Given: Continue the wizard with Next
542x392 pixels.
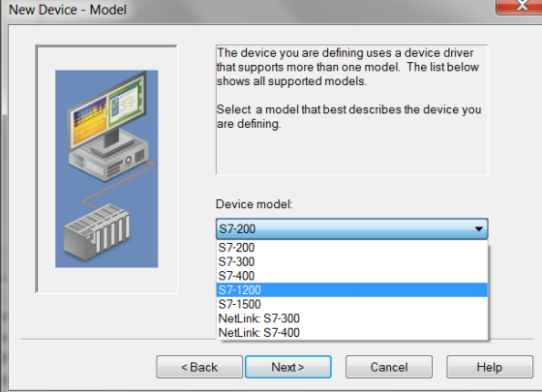Looking at the screenshot, I should [x=288, y=367].
